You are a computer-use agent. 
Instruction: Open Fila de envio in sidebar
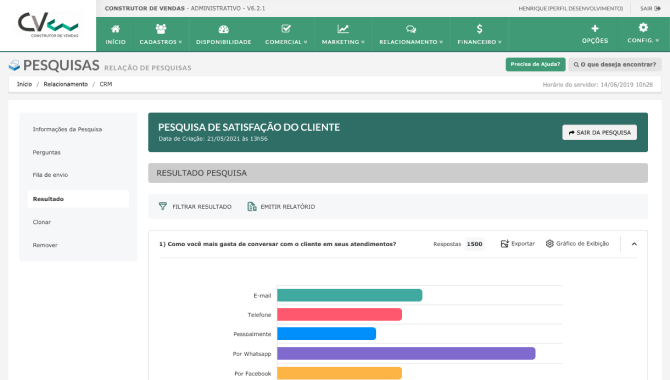point(50,175)
